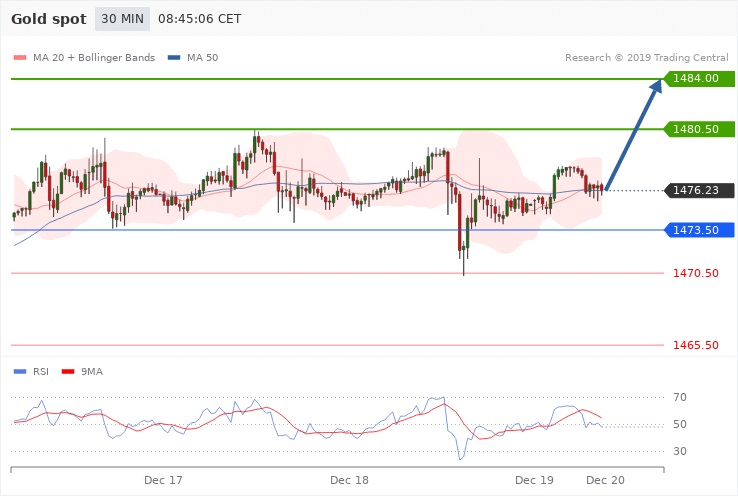Click the Dec 19 date marker

tap(535, 481)
